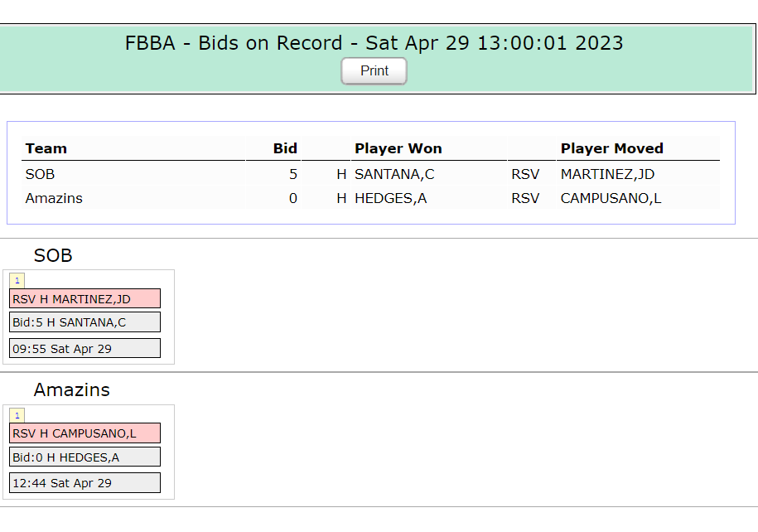
Task: Select the pink RSV H CAMPUSANO,L box
Action: pos(84,433)
